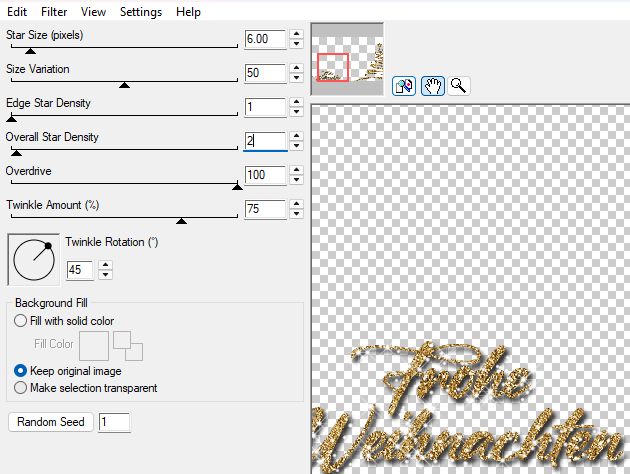
Task: Click the Twinkle Amount slider handle
Action: pos(181,220)
